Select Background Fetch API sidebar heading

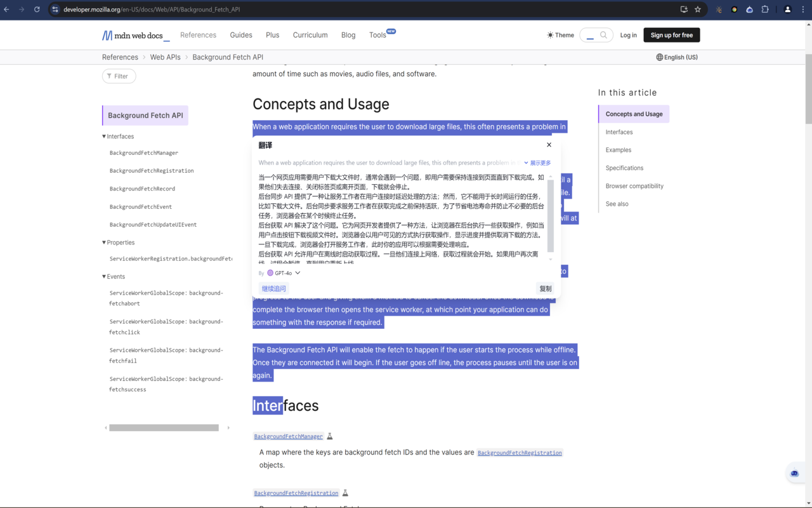tap(145, 116)
